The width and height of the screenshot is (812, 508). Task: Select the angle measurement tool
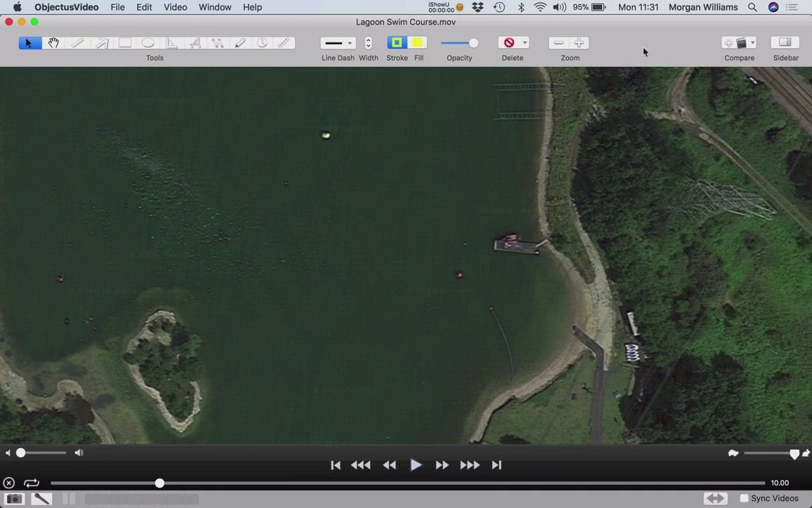pyautogui.click(x=171, y=43)
